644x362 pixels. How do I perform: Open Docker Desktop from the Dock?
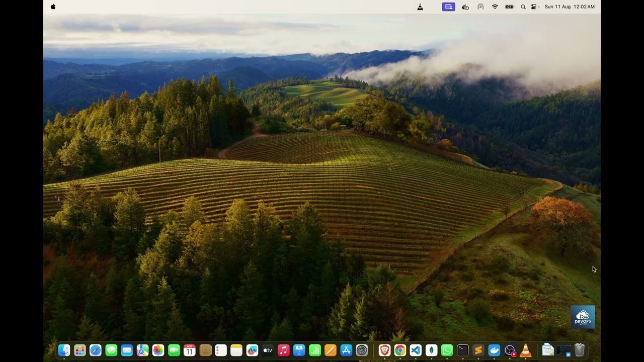tap(494, 350)
